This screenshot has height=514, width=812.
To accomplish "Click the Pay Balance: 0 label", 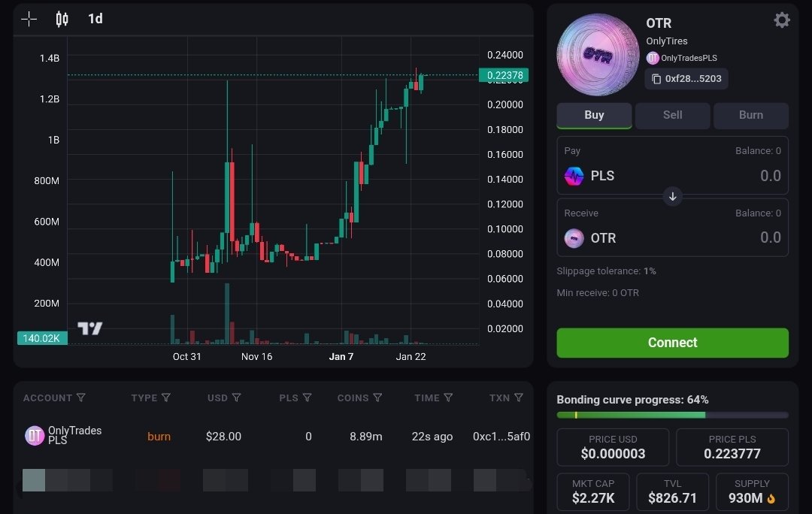I will 758,150.
